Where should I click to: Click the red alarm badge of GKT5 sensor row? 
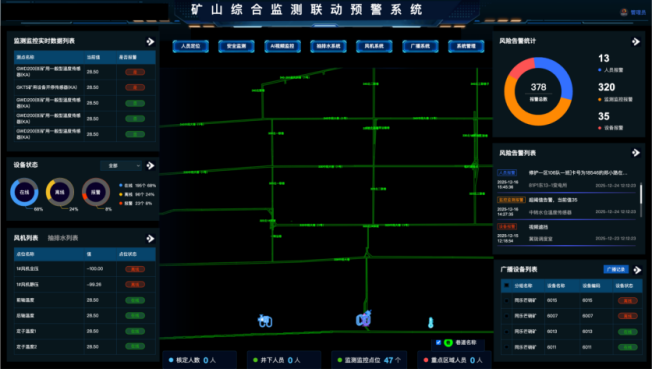point(135,87)
